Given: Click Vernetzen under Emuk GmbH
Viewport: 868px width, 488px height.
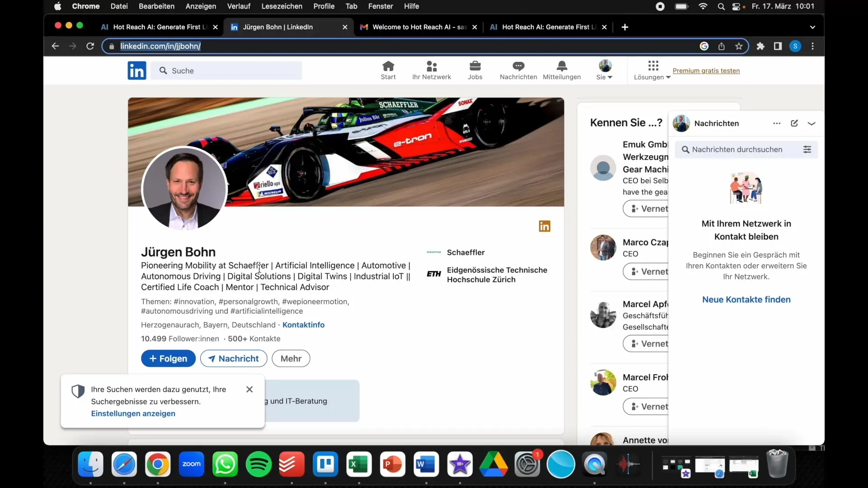Looking at the screenshot, I should click(646, 209).
